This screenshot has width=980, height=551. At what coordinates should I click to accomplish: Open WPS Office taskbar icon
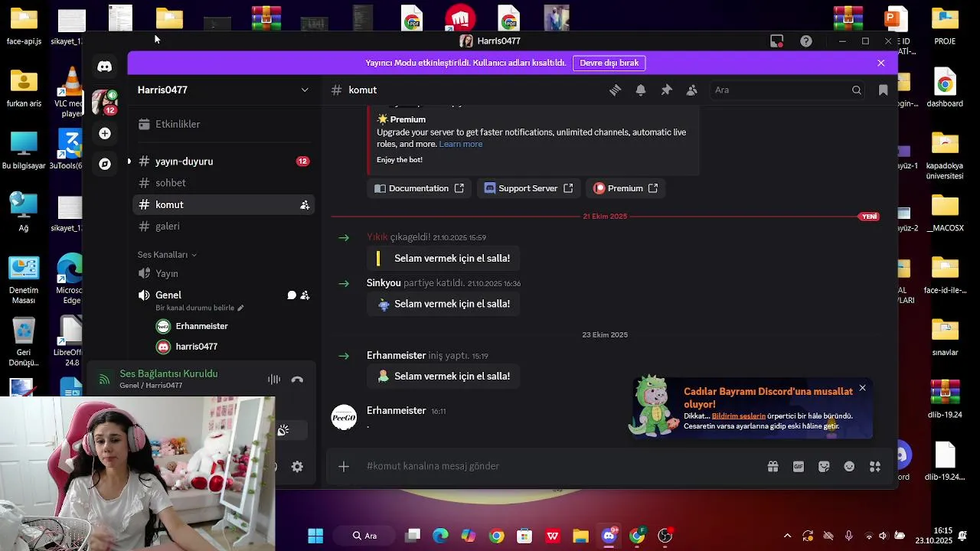click(552, 536)
